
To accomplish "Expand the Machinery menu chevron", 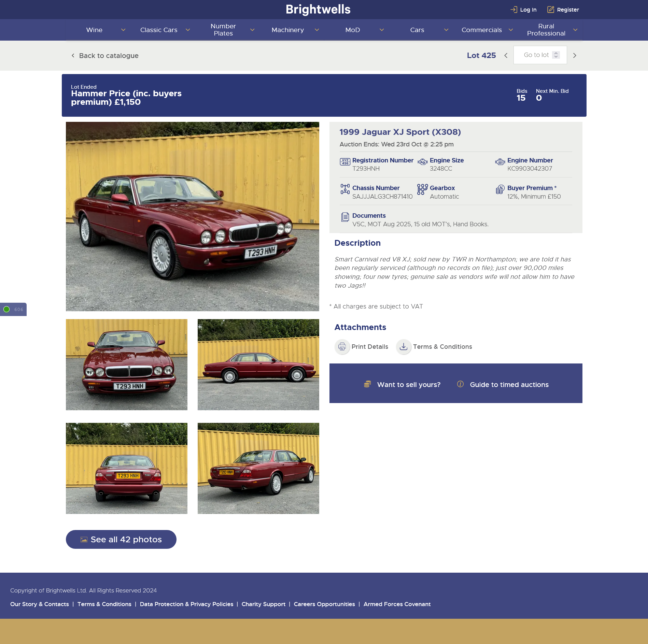I will click(317, 30).
